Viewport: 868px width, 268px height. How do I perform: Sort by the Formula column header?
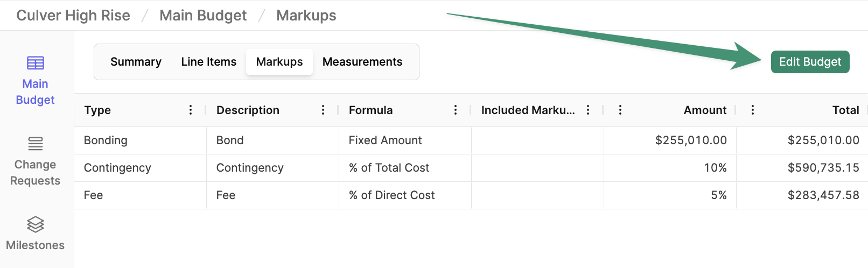[x=371, y=110]
